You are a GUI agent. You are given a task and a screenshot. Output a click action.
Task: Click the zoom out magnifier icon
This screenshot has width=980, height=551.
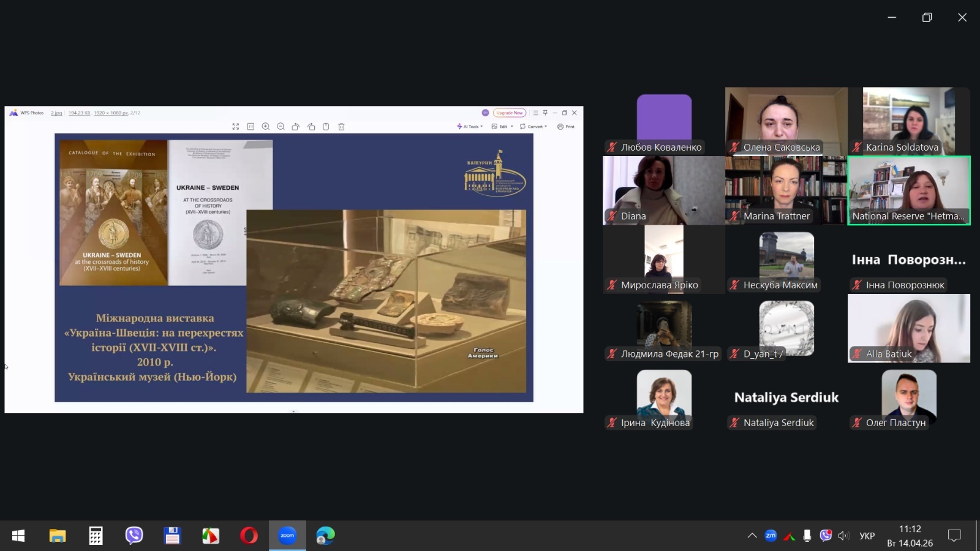(281, 127)
